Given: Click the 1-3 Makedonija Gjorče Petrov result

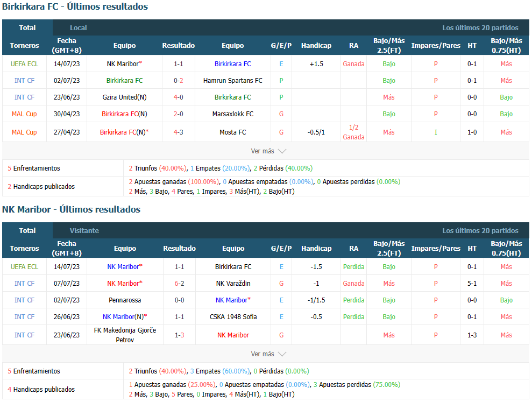Looking at the screenshot, I should click(180, 335).
